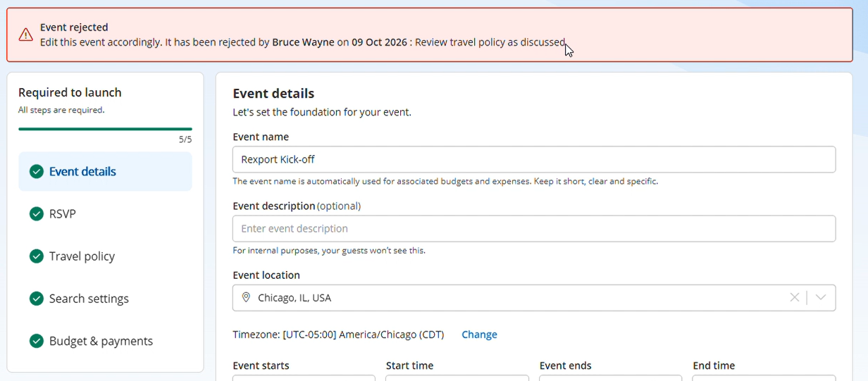
Task: Click the green checkmark beside Event details
Action: [37, 172]
